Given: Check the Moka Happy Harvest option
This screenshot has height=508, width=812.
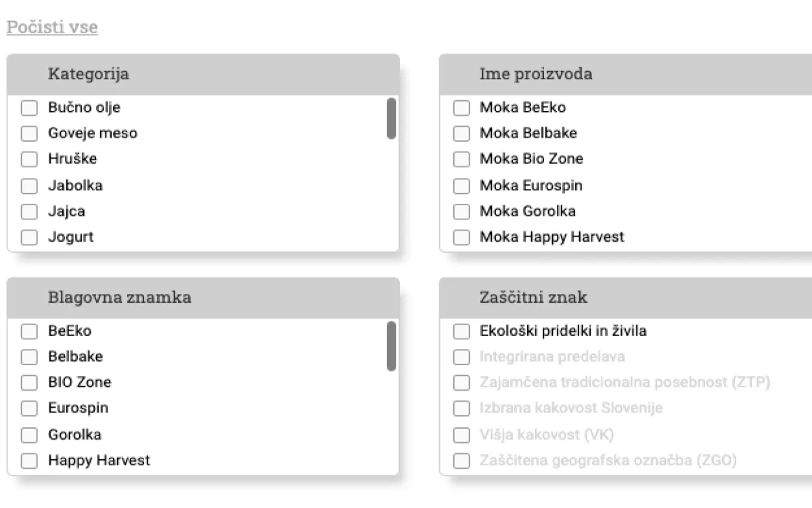Looking at the screenshot, I should click(x=461, y=237).
